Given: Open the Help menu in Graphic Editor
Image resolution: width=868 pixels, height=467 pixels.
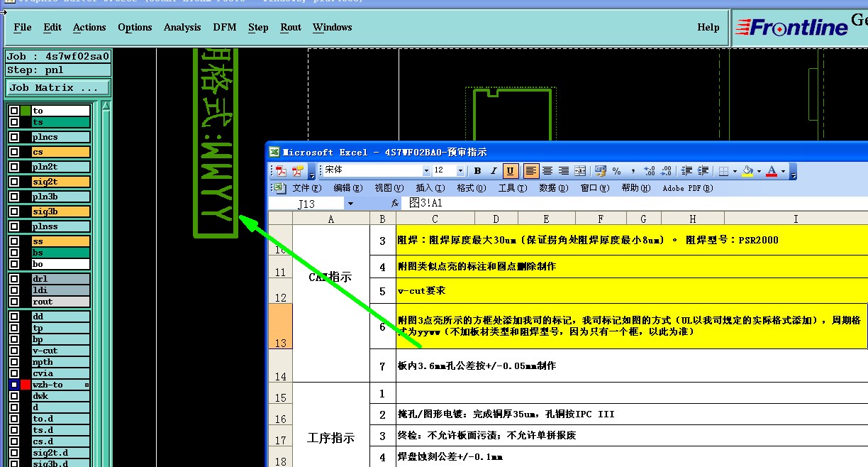Looking at the screenshot, I should pyautogui.click(x=708, y=27).
